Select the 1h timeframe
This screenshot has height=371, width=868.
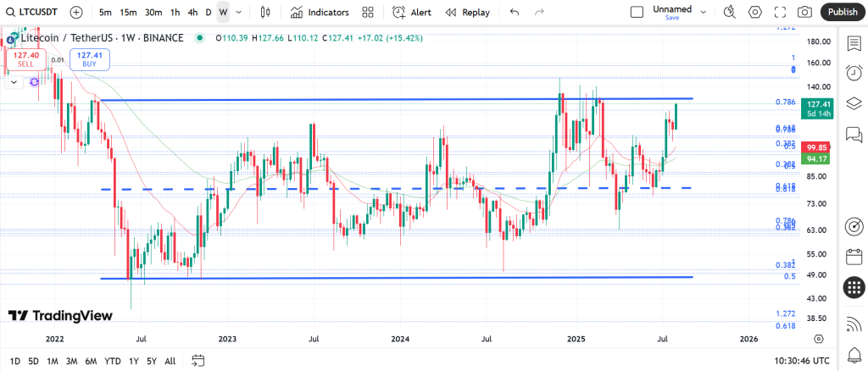click(175, 12)
